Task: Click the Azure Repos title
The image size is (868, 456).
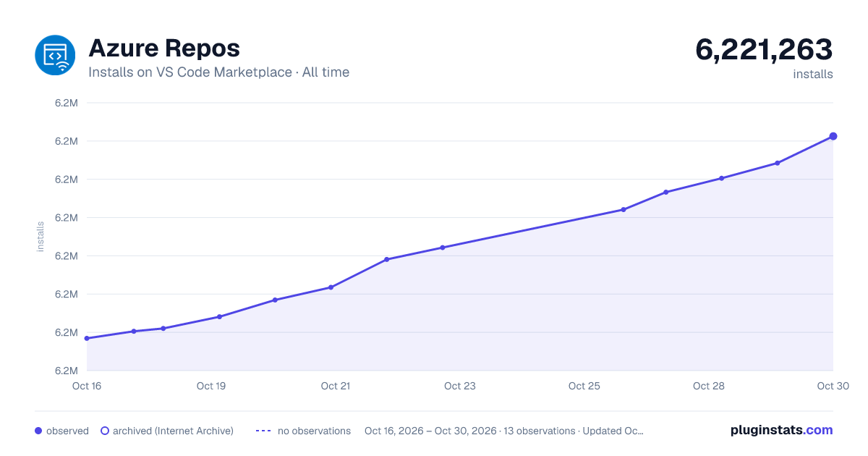Action: tap(164, 48)
